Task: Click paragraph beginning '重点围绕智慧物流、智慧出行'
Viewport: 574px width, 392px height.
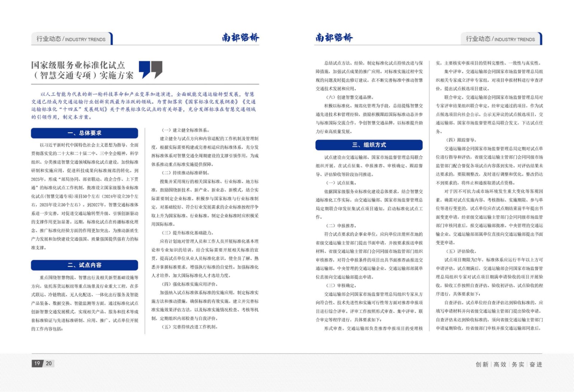Action: [85, 303]
